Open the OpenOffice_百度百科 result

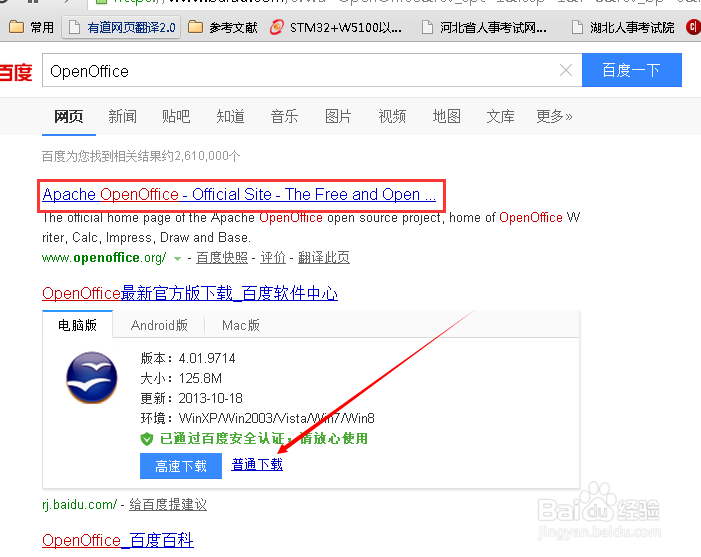click(118, 540)
